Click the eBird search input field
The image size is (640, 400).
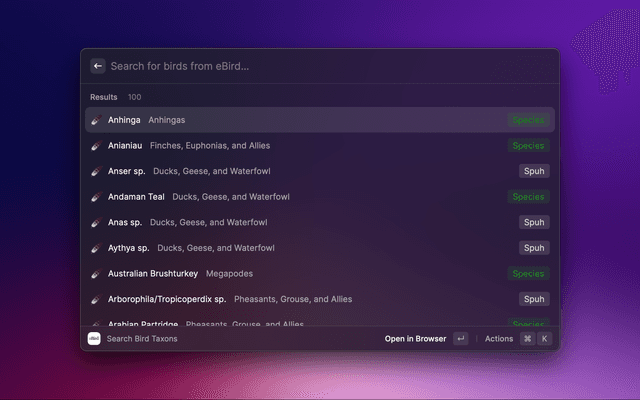320,66
